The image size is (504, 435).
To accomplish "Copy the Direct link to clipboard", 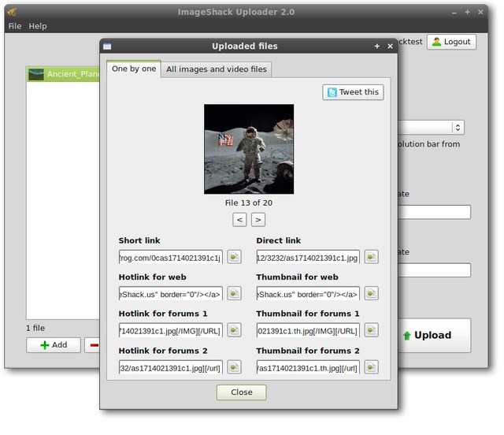I will click(371, 257).
